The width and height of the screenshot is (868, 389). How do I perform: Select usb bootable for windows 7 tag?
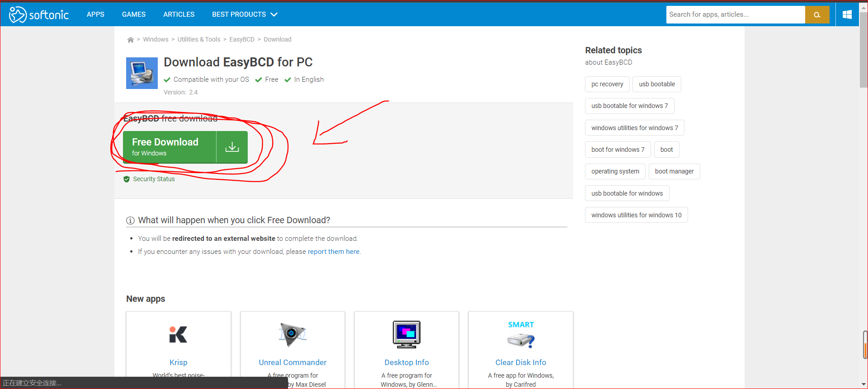(630, 106)
